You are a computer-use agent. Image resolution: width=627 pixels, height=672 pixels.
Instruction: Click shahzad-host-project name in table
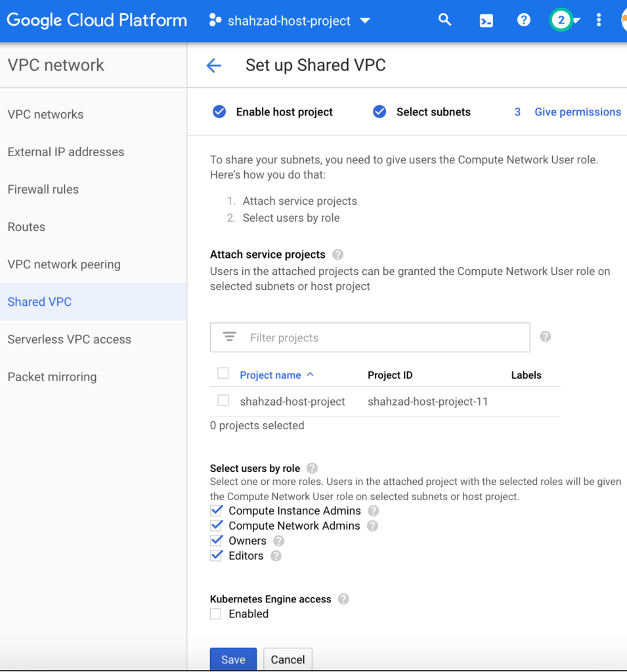pos(292,402)
